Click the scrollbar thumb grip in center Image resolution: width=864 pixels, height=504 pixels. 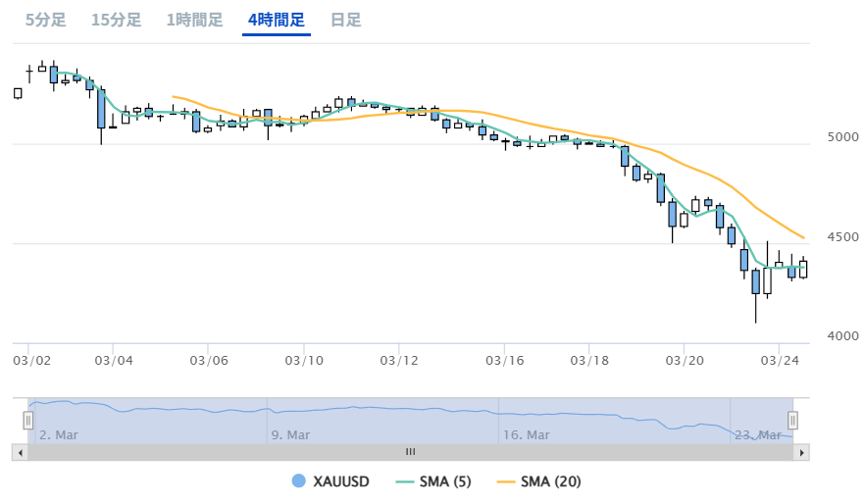(x=411, y=452)
